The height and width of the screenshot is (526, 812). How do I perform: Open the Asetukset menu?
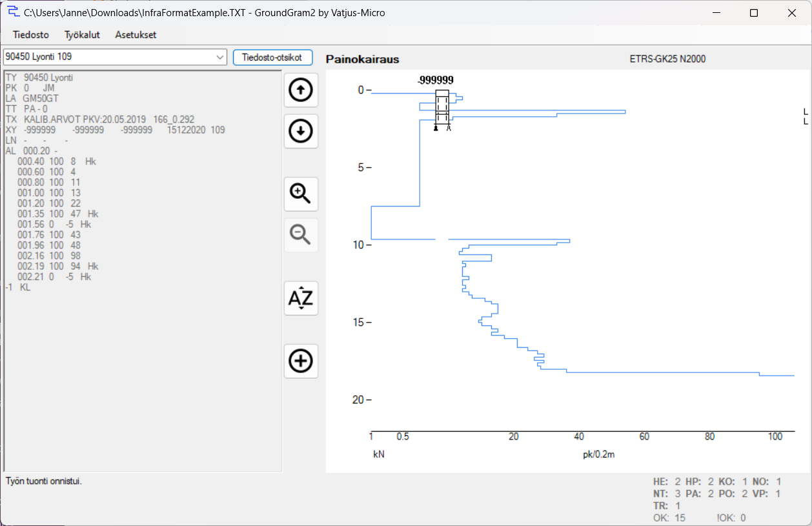click(136, 35)
